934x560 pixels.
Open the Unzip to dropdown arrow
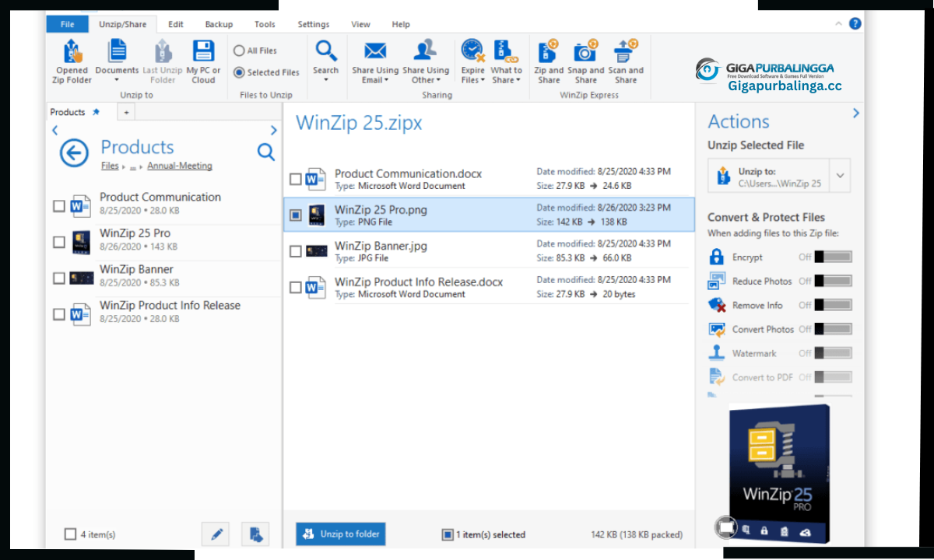point(841,176)
